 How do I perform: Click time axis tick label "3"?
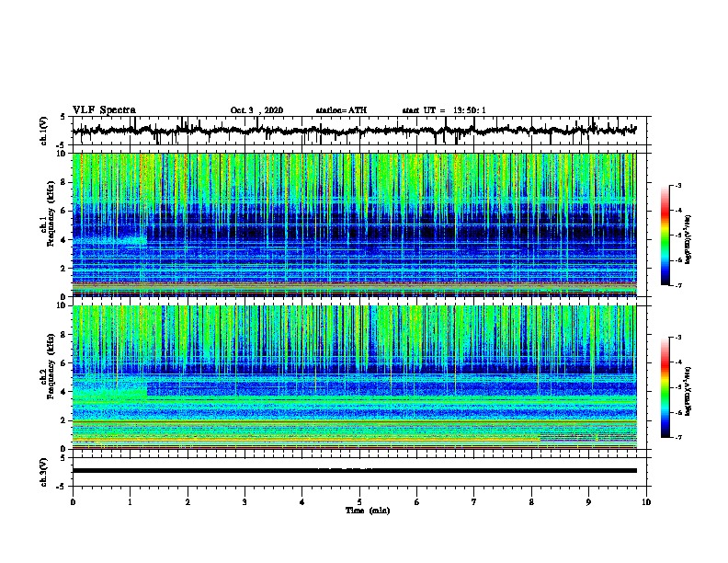[245, 502]
